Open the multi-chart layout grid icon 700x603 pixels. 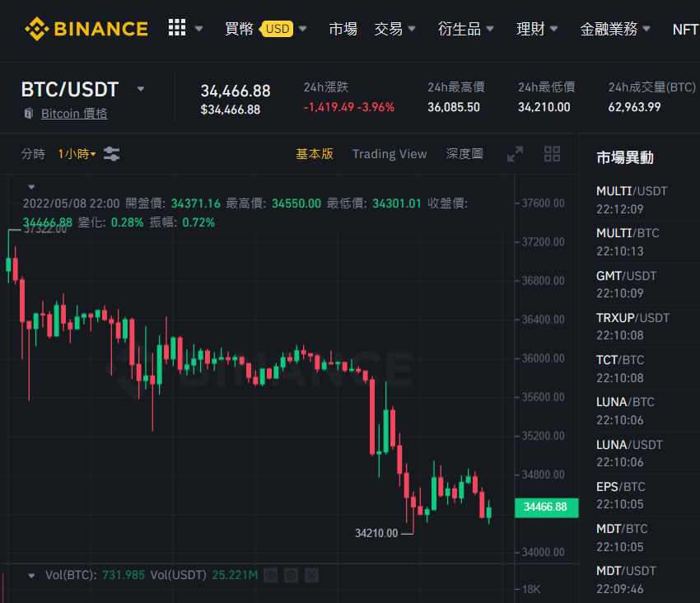(553, 154)
